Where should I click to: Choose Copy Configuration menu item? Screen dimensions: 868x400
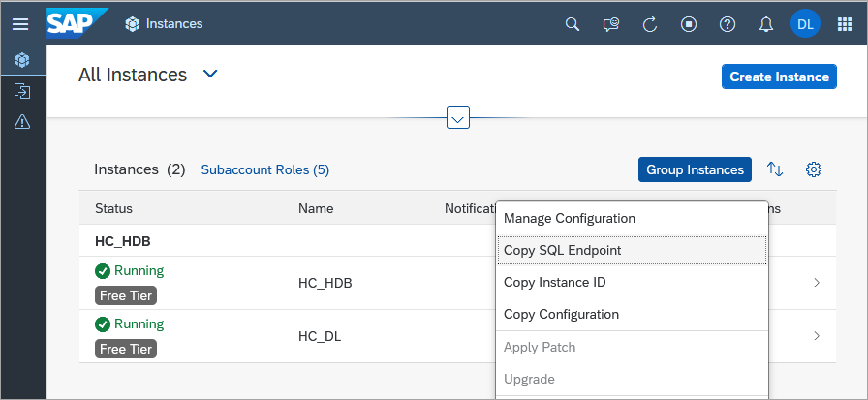pyautogui.click(x=633, y=314)
